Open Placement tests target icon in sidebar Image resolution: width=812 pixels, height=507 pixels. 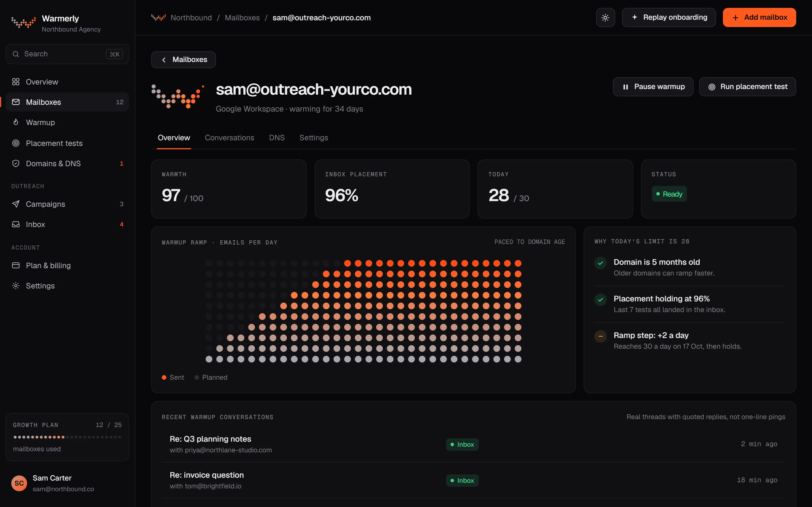[16, 143]
